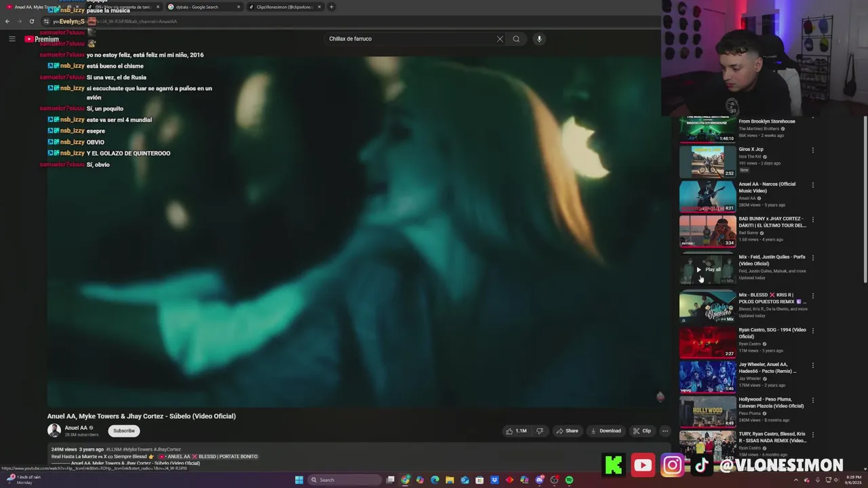Open the Anuel AA channel name link
This screenshot has height=488, width=868.
pyautogui.click(x=76, y=428)
